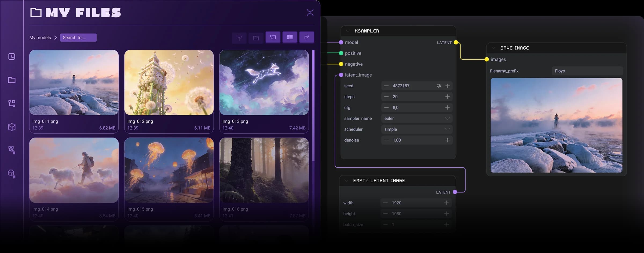Close the My Files panel
The image size is (644, 253).
click(x=310, y=12)
